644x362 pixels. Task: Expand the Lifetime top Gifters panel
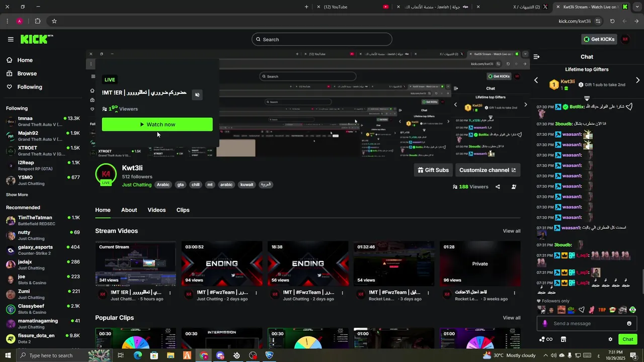coord(587,98)
